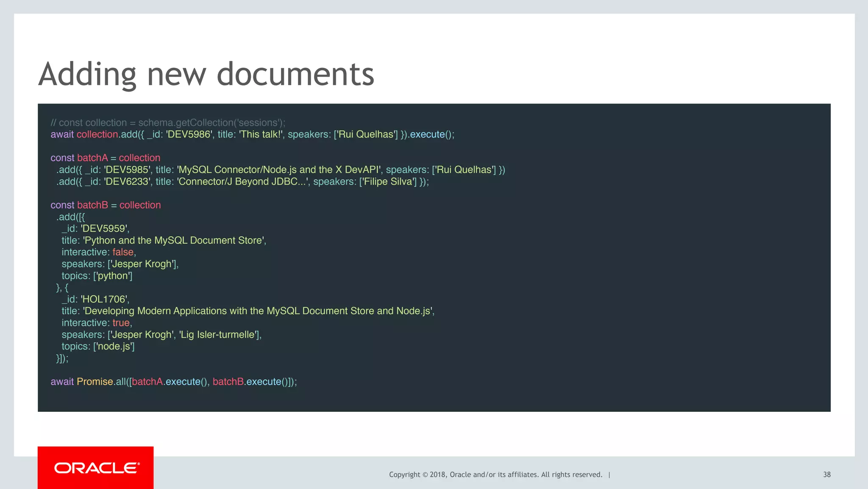
Task: Click 'Lig Isler-turmelle' speaker name
Action: click(x=218, y=335)
